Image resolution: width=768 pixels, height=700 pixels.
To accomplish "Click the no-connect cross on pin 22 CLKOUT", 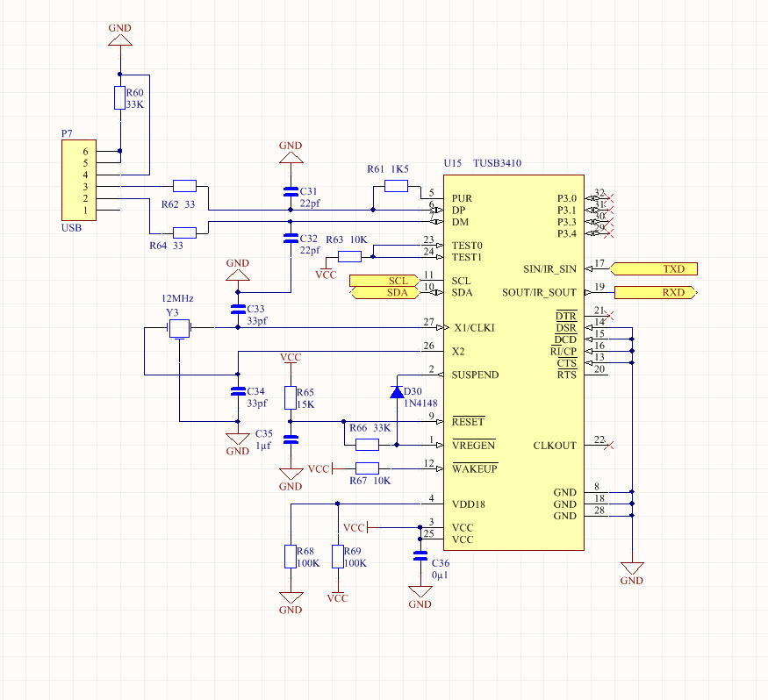I will click(609, 445).
